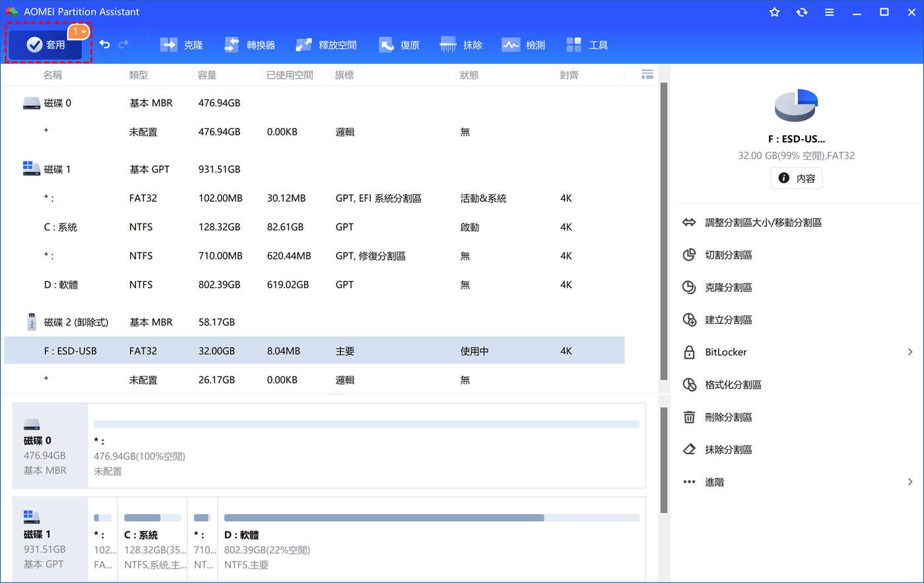
Task: Click the 磁碟 1 disk map header
Action: click(50, 539)
